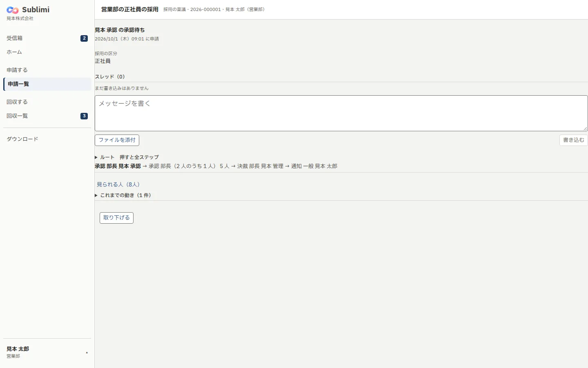Click the title 営業部の正社員の採用
Viewport: 588px width, 368px height.
130,9
